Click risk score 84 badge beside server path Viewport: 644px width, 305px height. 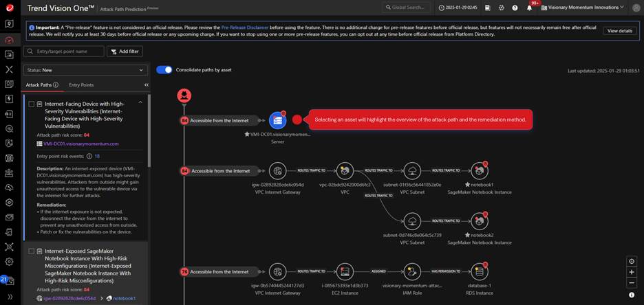click(x=184, y=120)
